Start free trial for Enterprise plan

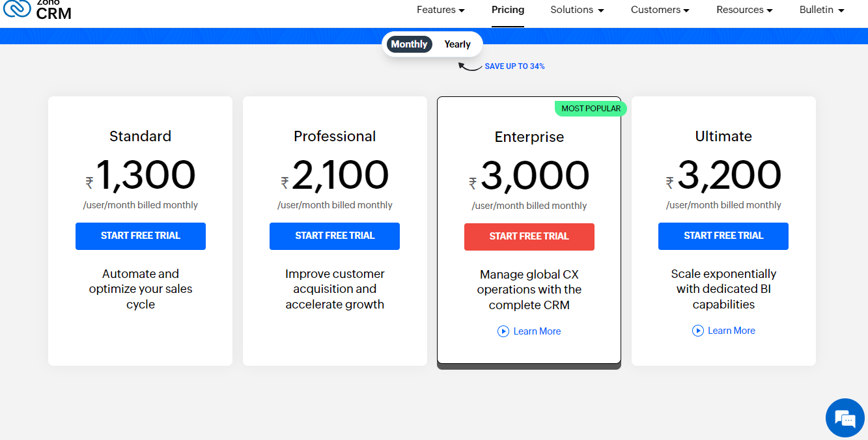click(529, 237)
